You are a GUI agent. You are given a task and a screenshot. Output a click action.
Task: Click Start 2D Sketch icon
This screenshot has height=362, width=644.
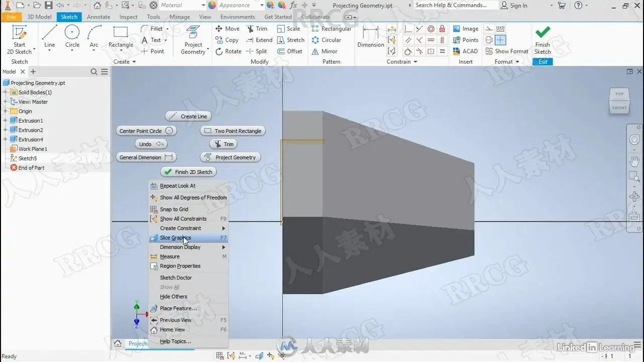pyautogui.click(x=19, y=40)
